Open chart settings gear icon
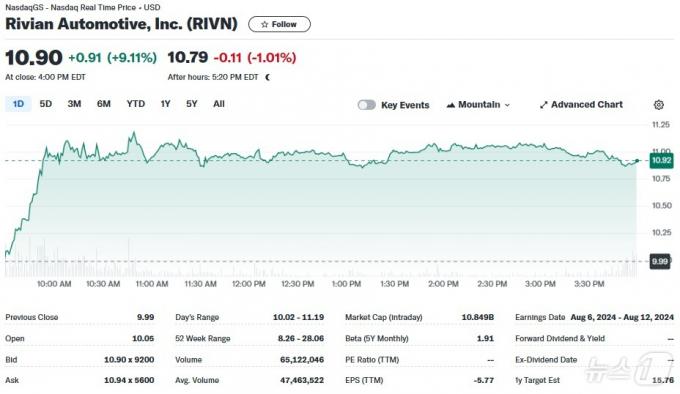 (658, 104)
